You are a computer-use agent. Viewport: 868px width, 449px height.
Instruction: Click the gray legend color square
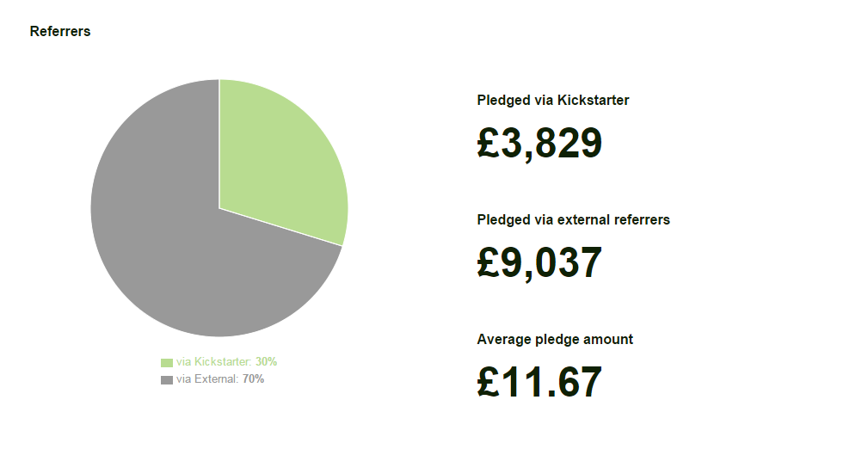pos(167,380)
